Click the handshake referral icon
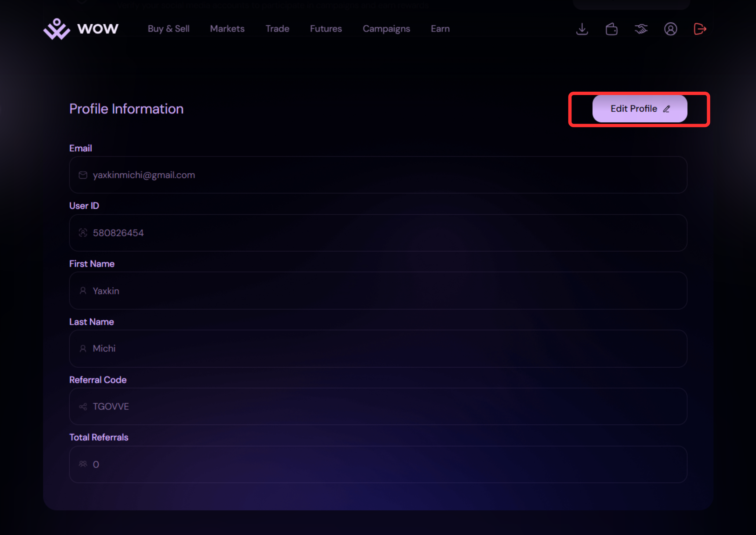Screen dimensions: 756x535 click(641, 29)
